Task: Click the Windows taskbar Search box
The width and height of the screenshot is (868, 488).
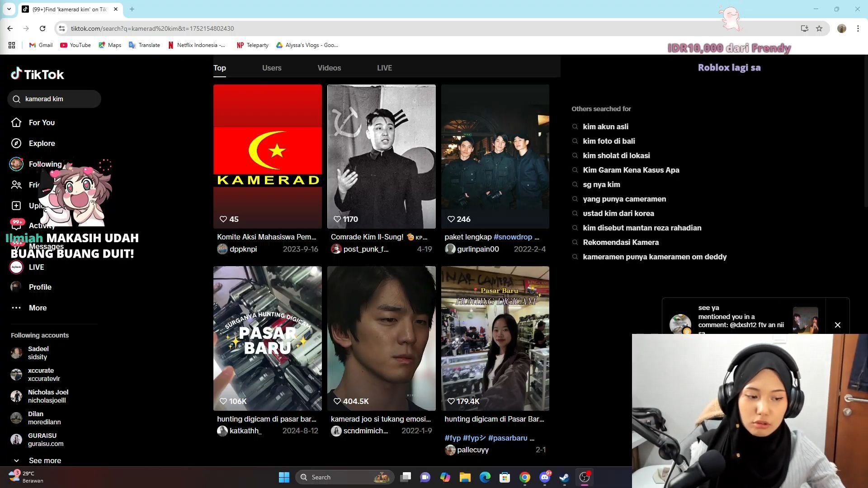Action: click(344, 477)
